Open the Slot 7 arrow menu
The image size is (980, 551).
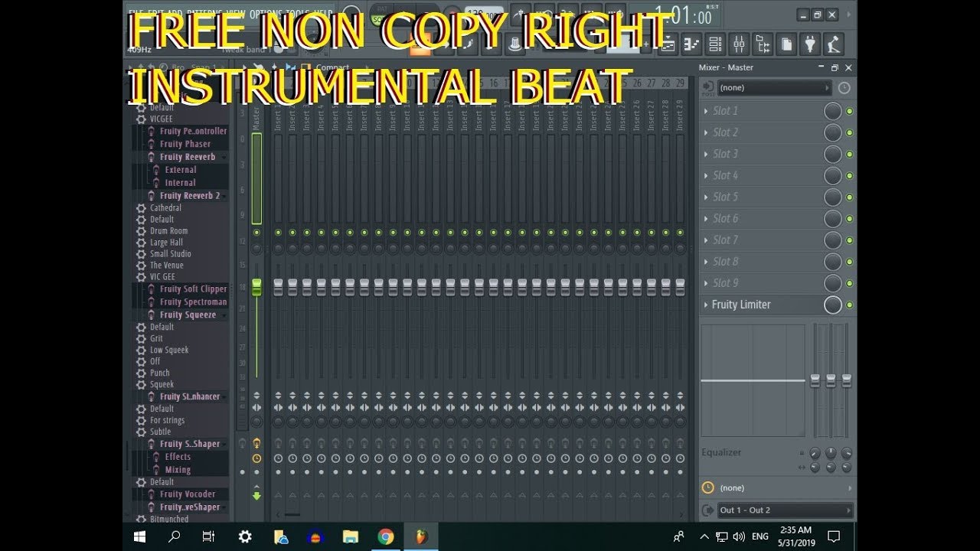click(x=706, y=240)
